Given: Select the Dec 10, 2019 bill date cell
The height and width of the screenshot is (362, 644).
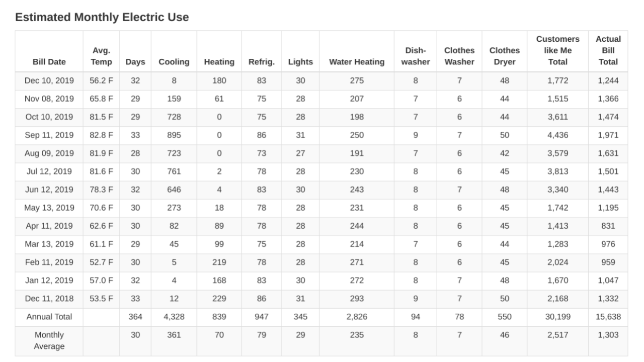Looking at the screenshot, I should (49, 81).
